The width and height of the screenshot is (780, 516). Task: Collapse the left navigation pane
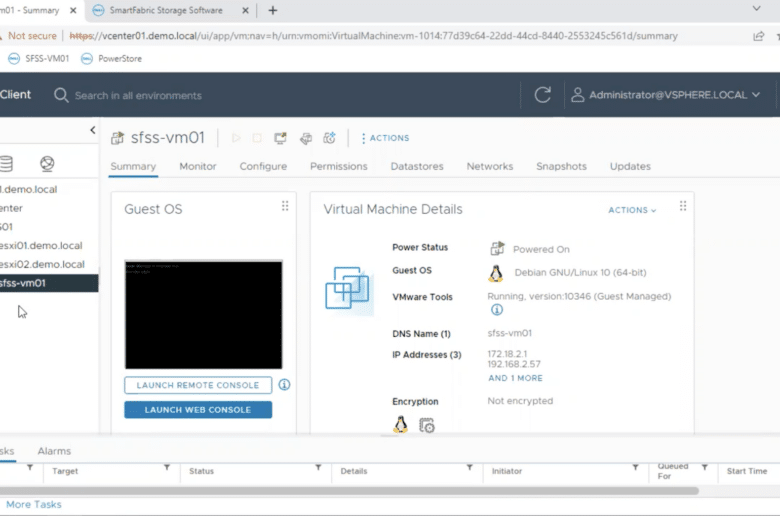coord(93,130)
